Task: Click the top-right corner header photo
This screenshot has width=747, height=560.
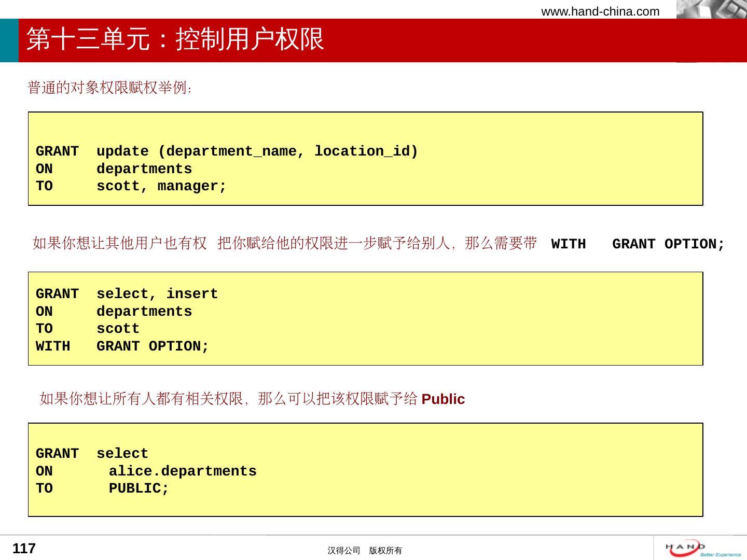Action: (x=711, y=9)
